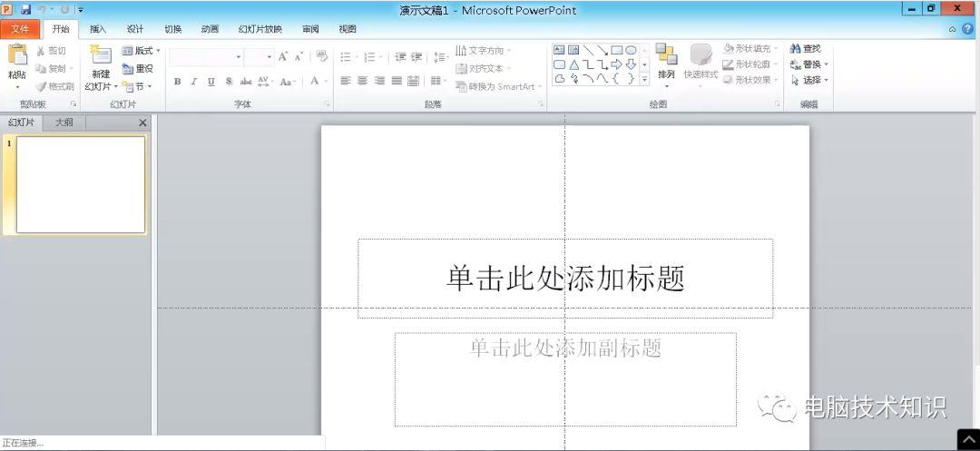Select slide 1 thumbnail in the pane
This screenshot has width=980, height=451.
[81, 184]
